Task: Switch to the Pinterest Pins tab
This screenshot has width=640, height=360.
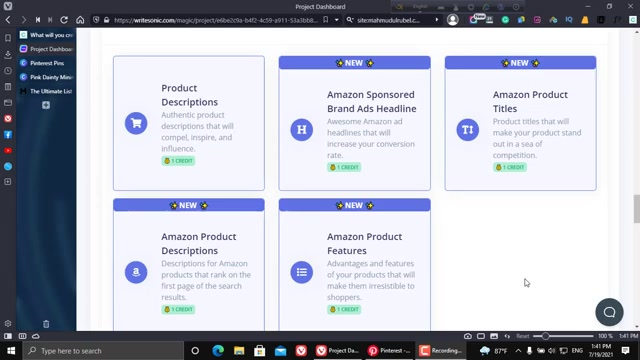Action: [47, 63]
